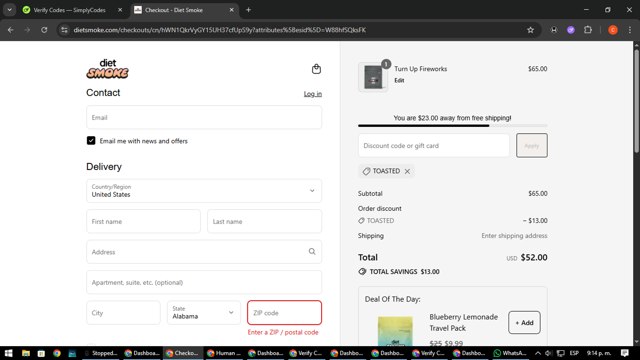Open the Chrome profile avatar
The width and height of the screenshot is (640, 360).
coord(613,30)
